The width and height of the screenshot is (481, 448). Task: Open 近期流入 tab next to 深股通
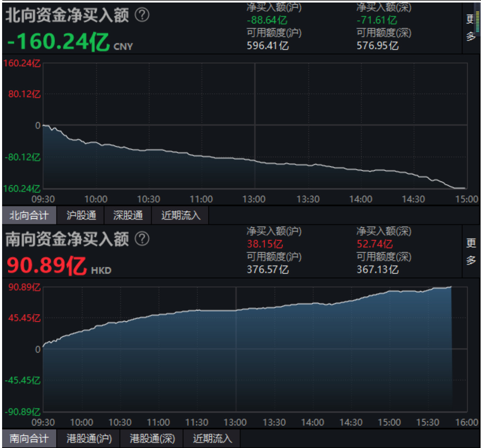click(181, 215)
